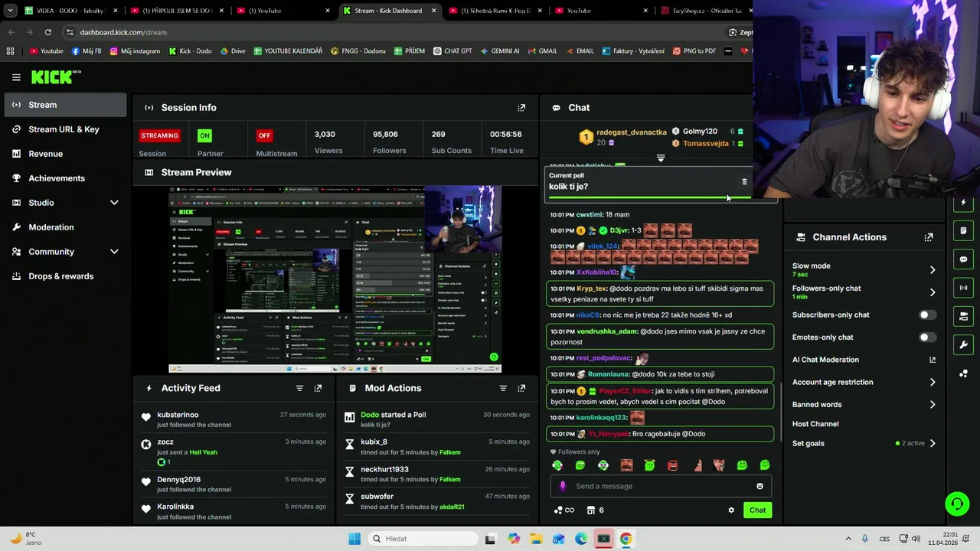Open the CHAT GPT bookmark
The width and height of the screenshot is (980, 551).
[452, 51]
